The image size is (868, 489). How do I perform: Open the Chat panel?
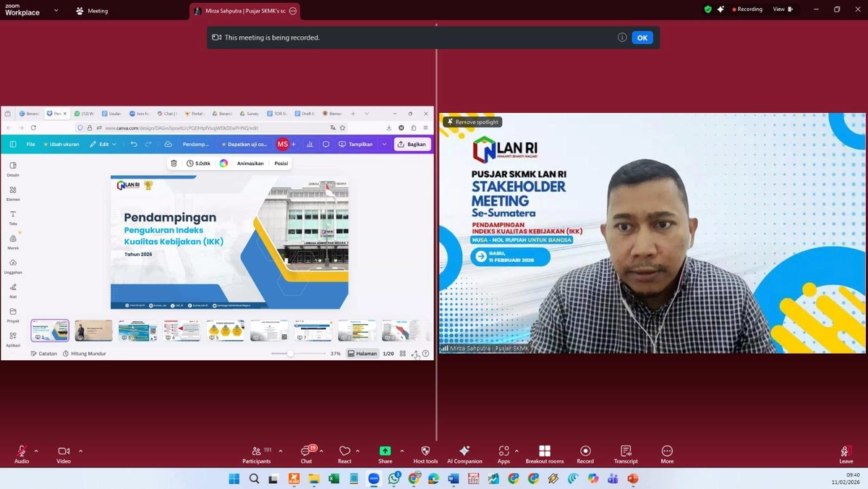(x=306, y=454)
